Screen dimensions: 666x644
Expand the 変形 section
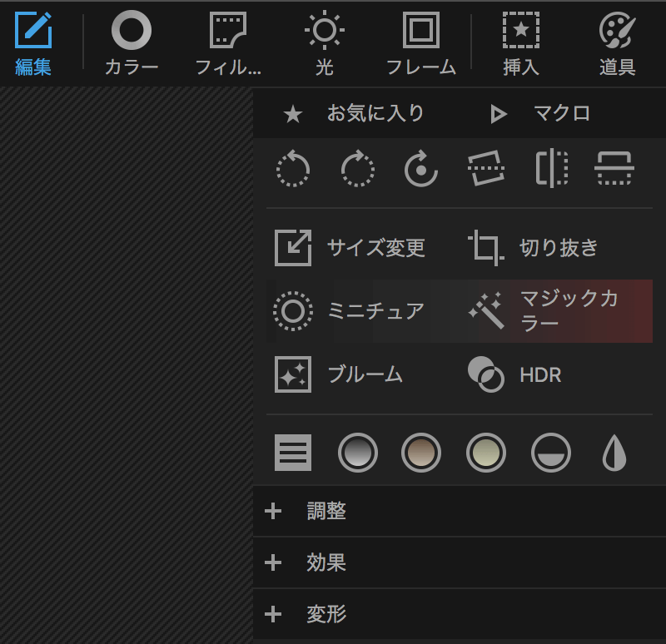(326, 615)
